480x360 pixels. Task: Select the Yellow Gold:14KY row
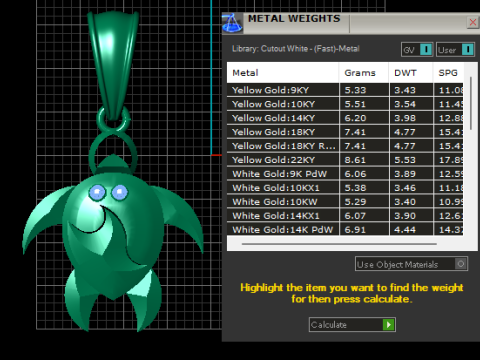click(x=345, y=118)
